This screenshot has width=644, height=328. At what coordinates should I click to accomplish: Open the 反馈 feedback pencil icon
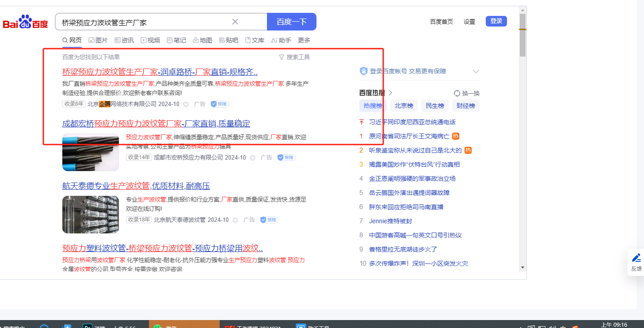636,258
